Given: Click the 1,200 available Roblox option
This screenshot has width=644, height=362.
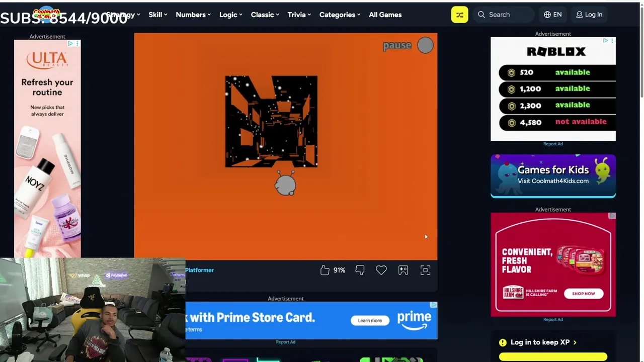Looking at the screenshot, I should 557,89.
